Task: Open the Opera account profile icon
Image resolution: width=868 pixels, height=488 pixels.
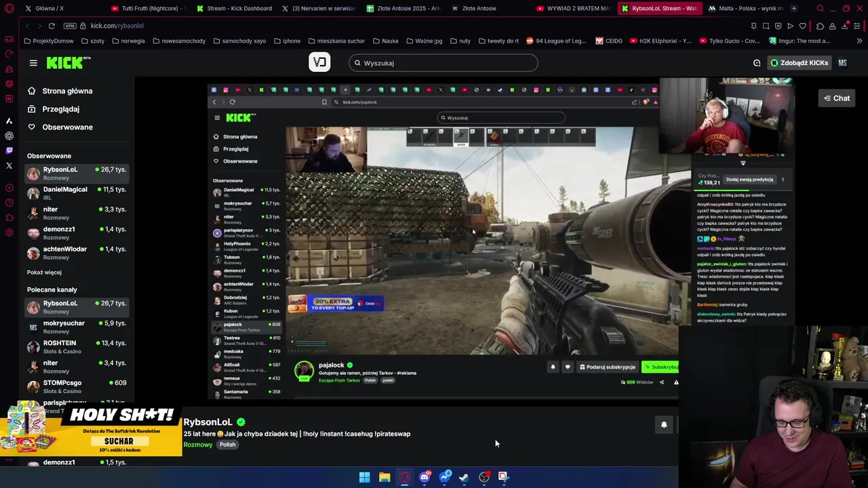Action: pyautogui.click(x=833, y=26)
